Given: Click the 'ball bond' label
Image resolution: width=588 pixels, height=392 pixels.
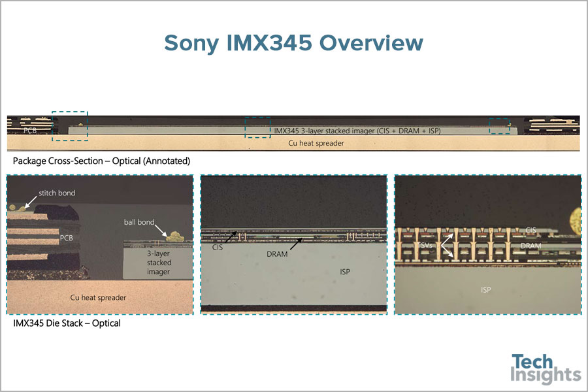Looking at the screenshot, I should pos(139,222).
